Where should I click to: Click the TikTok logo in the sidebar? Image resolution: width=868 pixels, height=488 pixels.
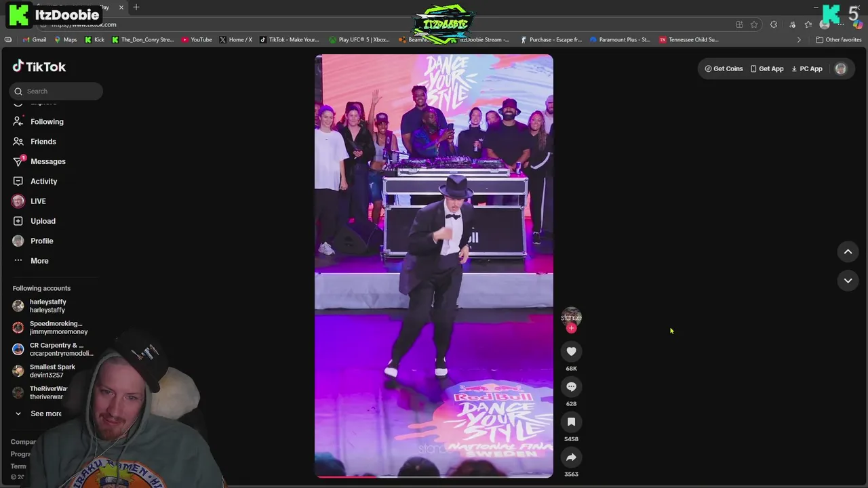click(x=39, y=66)
